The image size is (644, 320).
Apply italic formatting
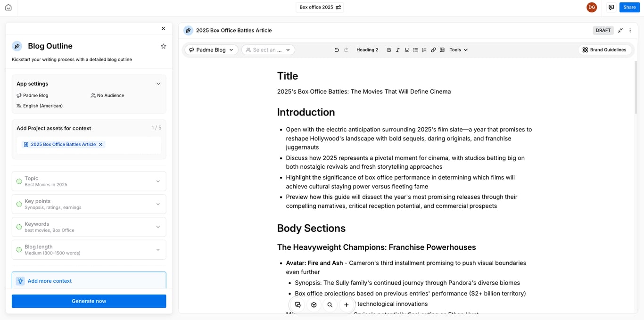(397, 49)
